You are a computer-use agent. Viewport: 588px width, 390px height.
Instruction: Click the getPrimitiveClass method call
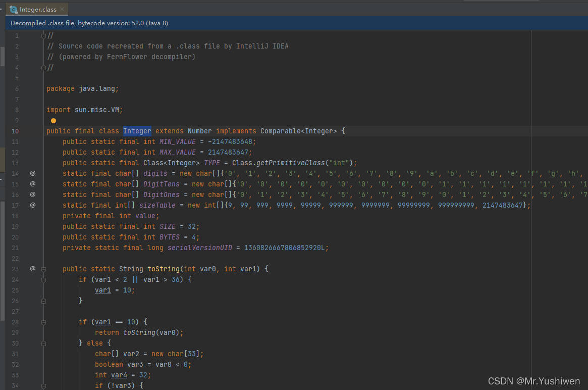pos(290,163)
